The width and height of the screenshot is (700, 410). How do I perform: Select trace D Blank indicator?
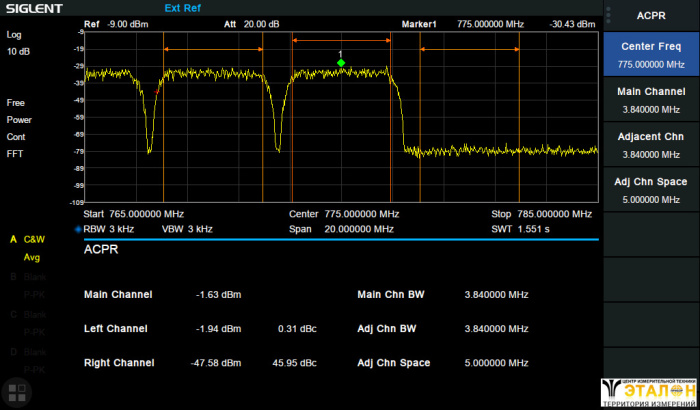30,352
